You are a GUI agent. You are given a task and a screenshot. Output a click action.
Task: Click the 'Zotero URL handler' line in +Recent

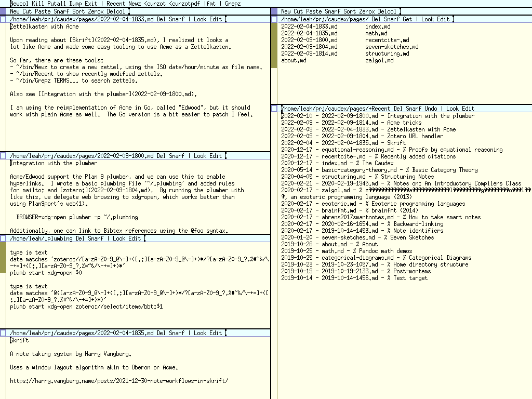tap(362, 137)
